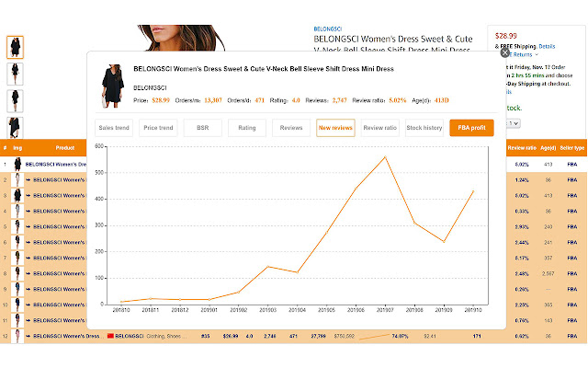Click the Age(d) value 413D
The width and height of the screenshot is (588, 368).
click(441, 100)
